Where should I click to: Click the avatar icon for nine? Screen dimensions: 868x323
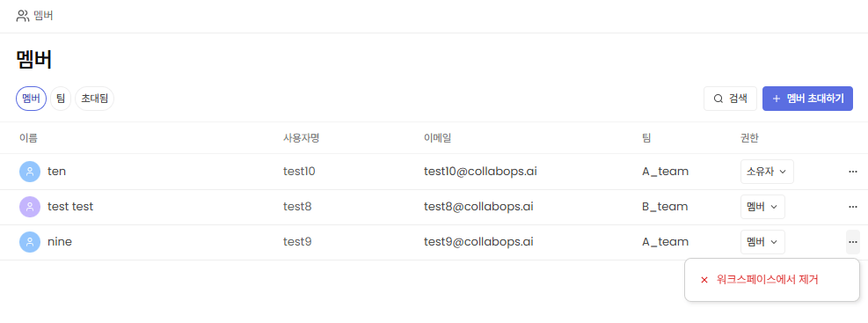point(30,242)
